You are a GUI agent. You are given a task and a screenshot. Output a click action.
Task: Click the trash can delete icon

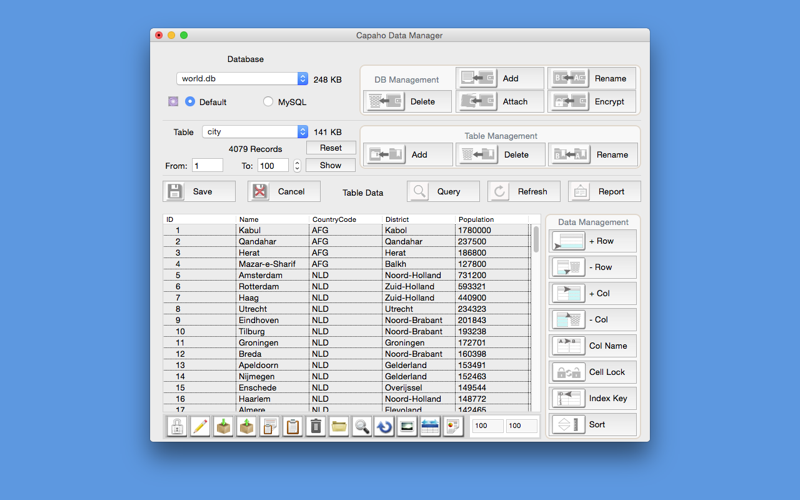316,426
